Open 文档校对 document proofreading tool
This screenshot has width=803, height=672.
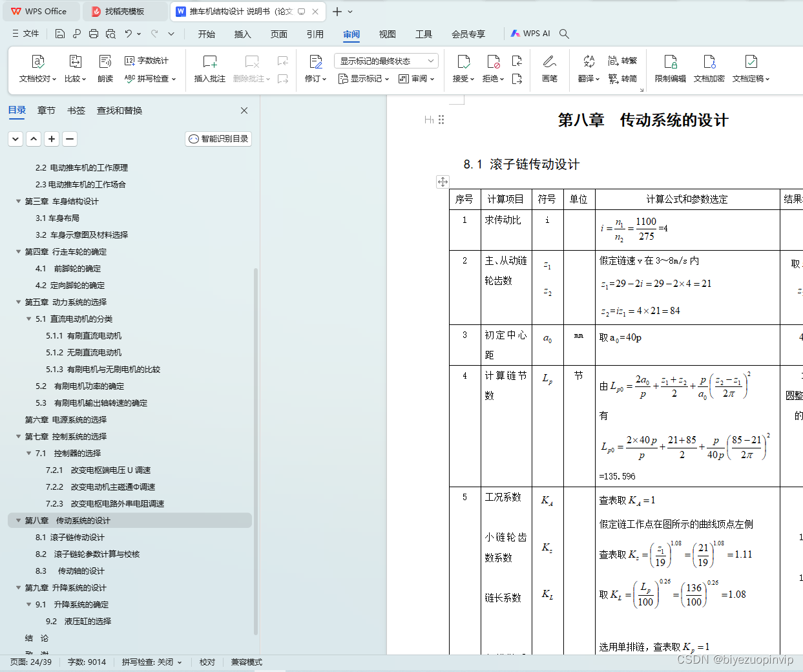38,69
